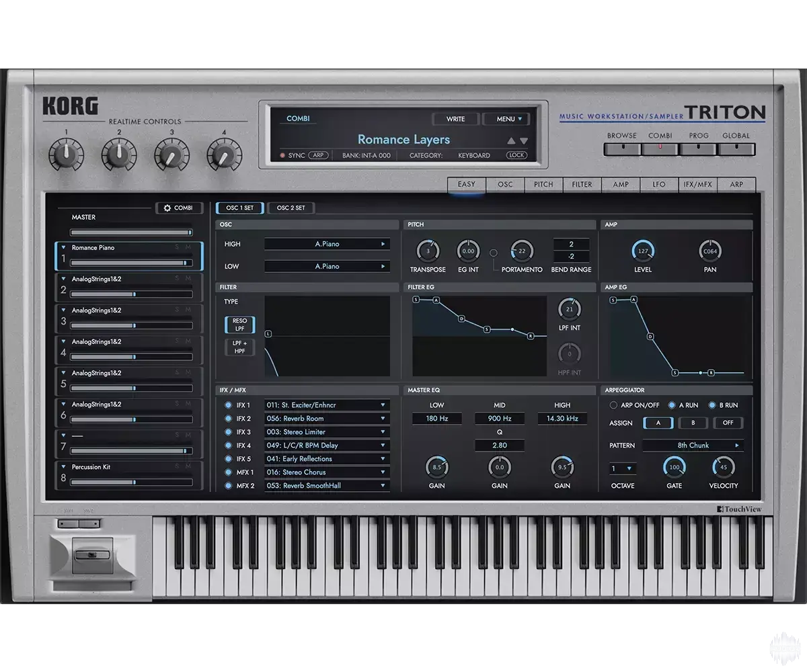Assign arpeggiator B button
Screen dimensions: 807x672
tap(693, 423)
